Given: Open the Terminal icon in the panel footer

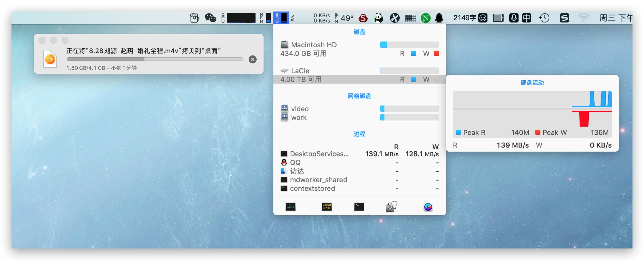Looking at the screenshot, I should coord(359,207).
